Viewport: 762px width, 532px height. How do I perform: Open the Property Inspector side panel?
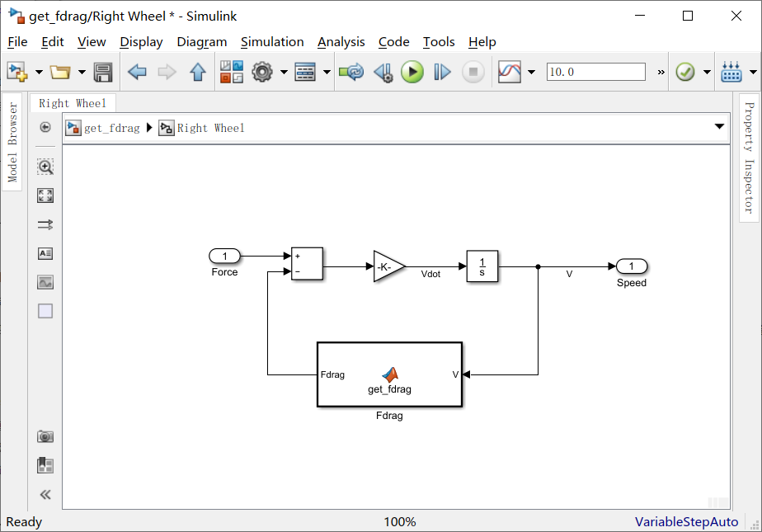pyautogui.click(x=749, y=158)
